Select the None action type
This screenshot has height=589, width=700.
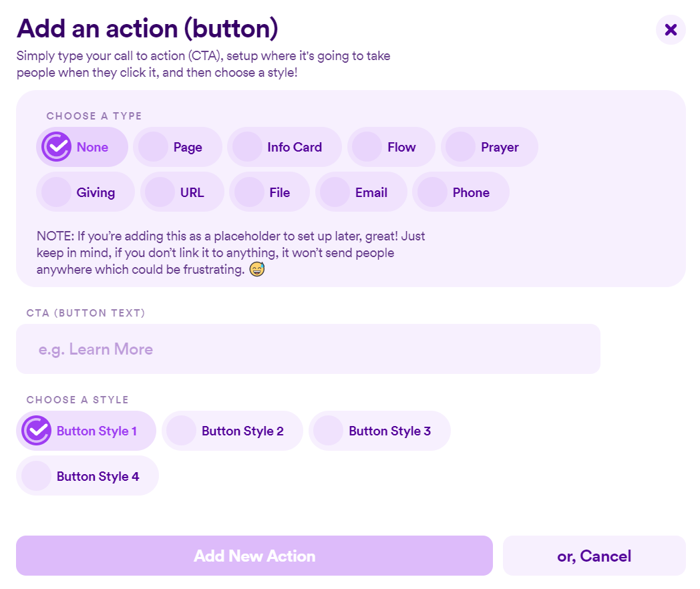pyautogui.click(x=82, y=147)
